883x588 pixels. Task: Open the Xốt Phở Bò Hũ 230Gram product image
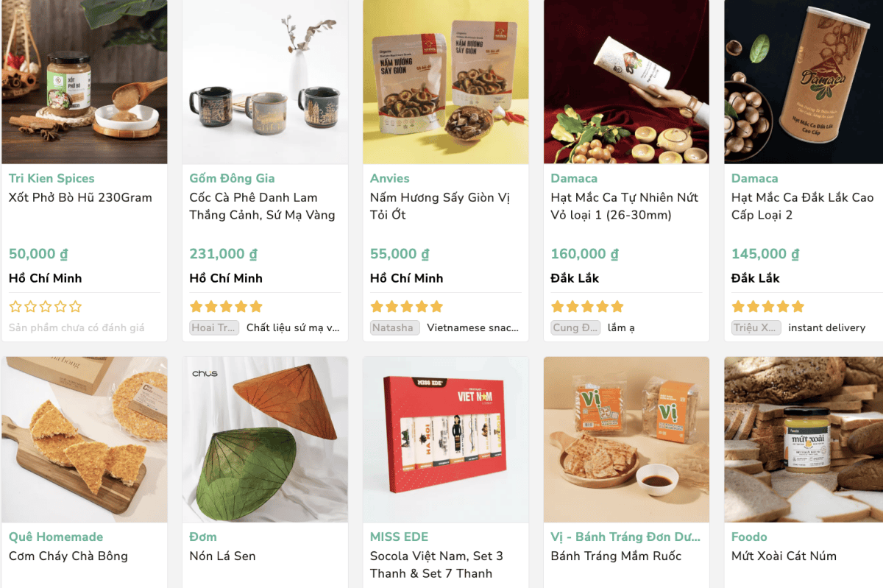tap(85, 82)
